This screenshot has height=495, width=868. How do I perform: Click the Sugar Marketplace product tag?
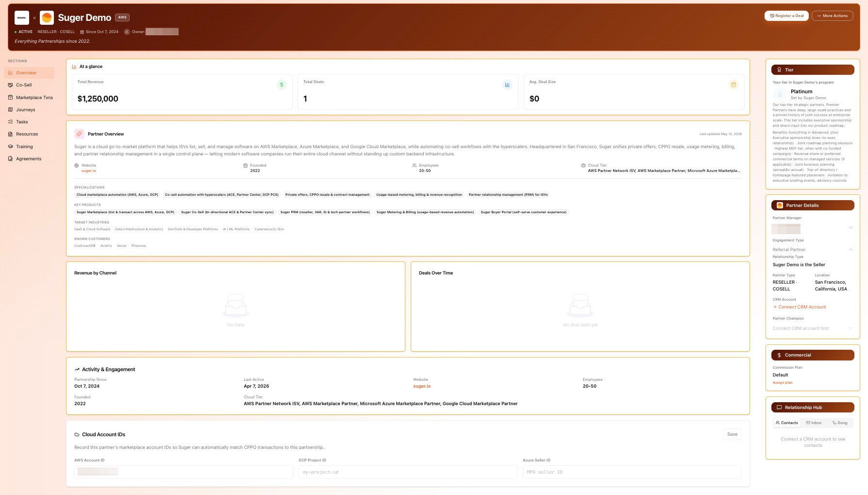click(x=125, y=212)
